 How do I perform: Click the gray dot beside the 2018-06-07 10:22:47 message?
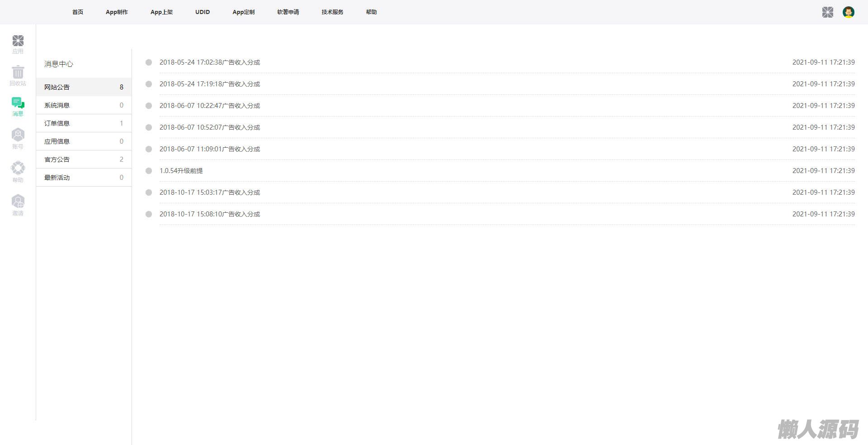coord(148,106)
